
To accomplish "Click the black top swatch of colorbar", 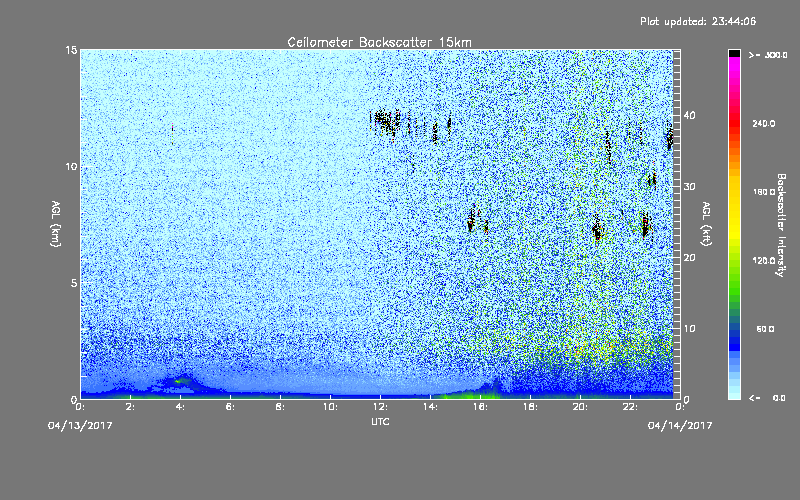I will [x=734, y=53].
